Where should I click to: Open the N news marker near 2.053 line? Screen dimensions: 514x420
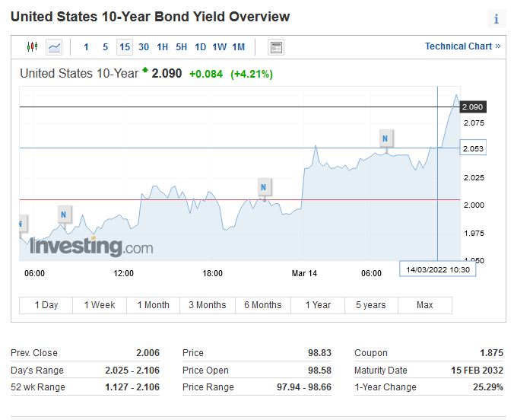click(x=385, y=138)
